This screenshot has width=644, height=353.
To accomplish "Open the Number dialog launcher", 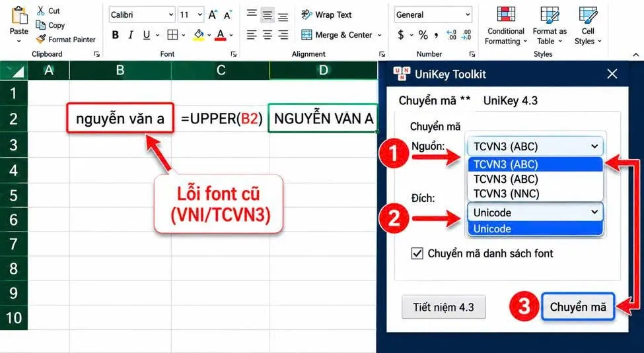I will [472, 54].
